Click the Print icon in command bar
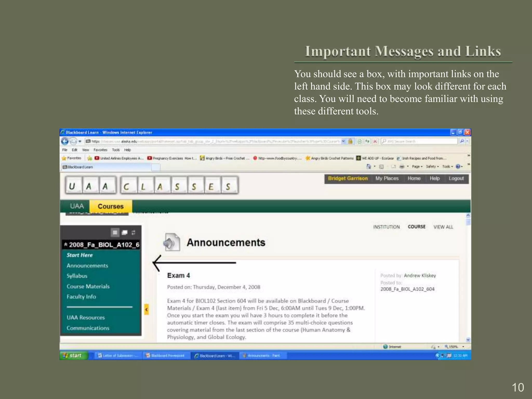This screenshot has width=532, height=399. [402, 167]
